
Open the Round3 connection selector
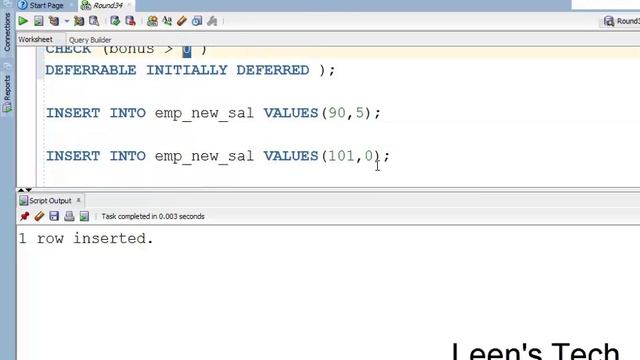(621, 21)
